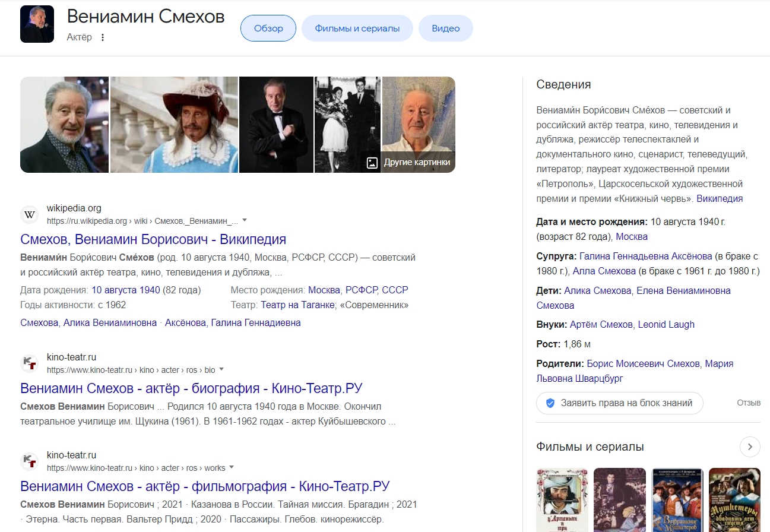Open the Википедия link in Сведения panel
Screen dimensions: 770x532
tap(720, 198)
